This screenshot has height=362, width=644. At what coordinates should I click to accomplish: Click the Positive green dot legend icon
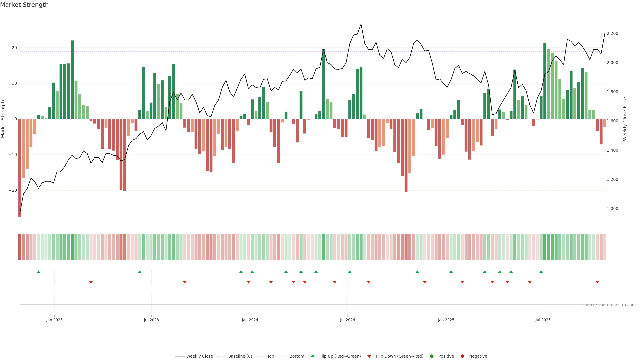point(432,356)
